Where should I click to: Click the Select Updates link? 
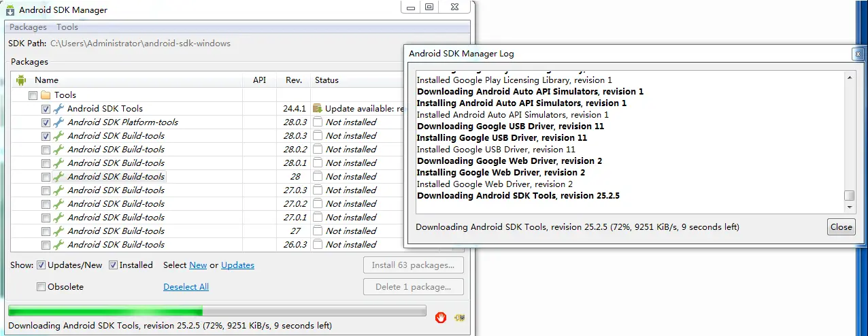click(x=237, y=265)
